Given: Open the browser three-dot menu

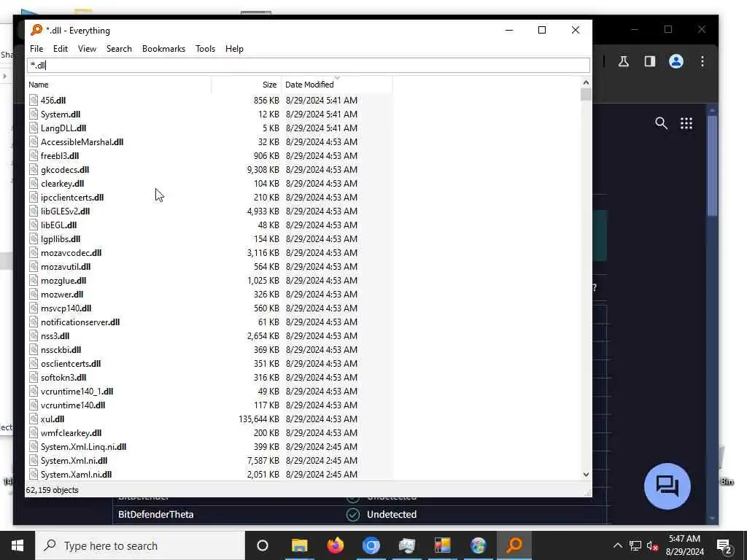Looking at the screenshot, I should point(703,61).
